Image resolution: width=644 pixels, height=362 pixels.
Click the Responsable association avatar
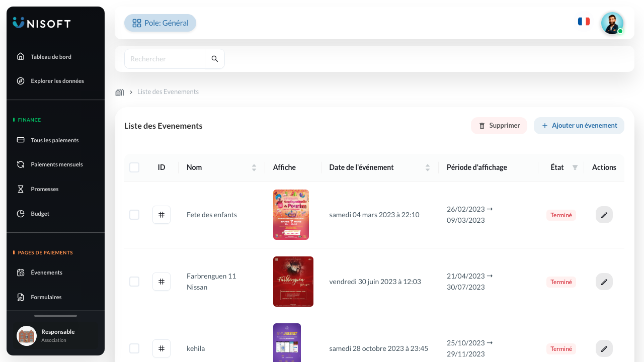(27, 336)
